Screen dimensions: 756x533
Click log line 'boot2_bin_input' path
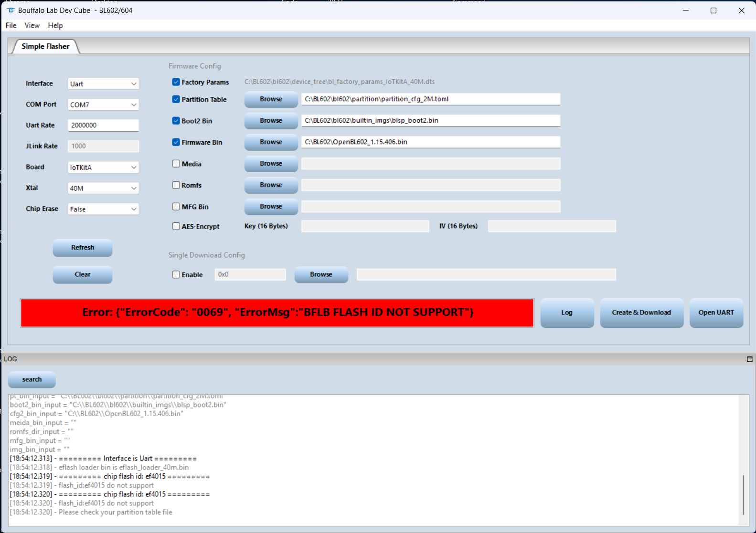click(x=118, y=405)
